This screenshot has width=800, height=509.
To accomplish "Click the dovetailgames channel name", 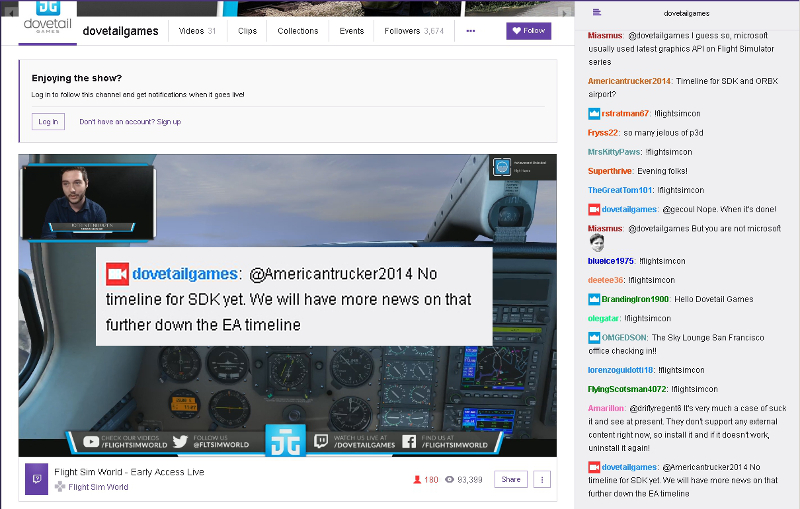I will pyautogui.click(x=120, y=31).
